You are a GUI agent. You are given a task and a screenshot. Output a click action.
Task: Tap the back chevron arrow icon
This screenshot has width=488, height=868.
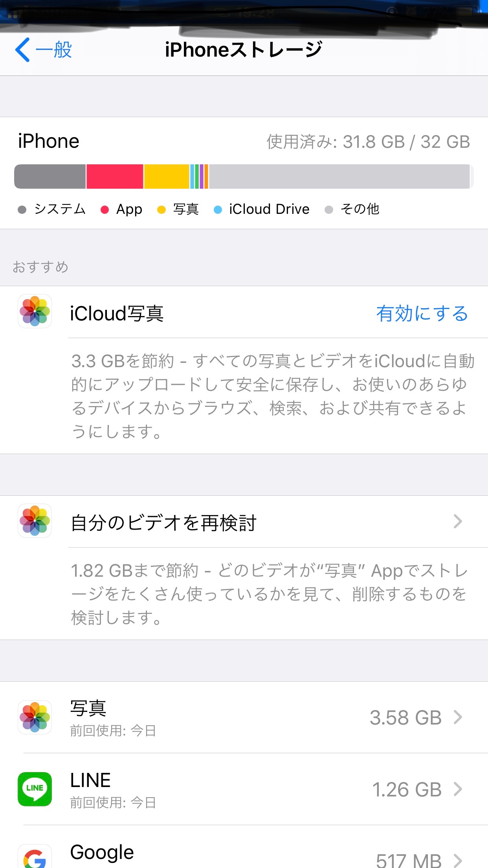(x=23, y=50)
